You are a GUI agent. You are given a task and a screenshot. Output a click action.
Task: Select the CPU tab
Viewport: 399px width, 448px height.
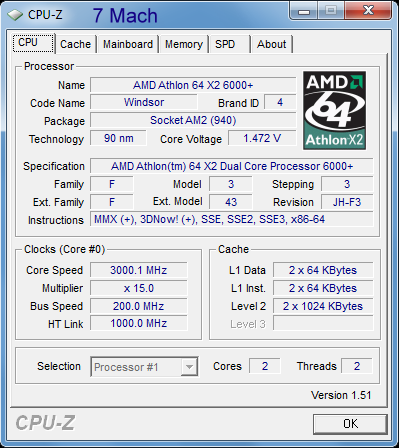tap(33, 43)
